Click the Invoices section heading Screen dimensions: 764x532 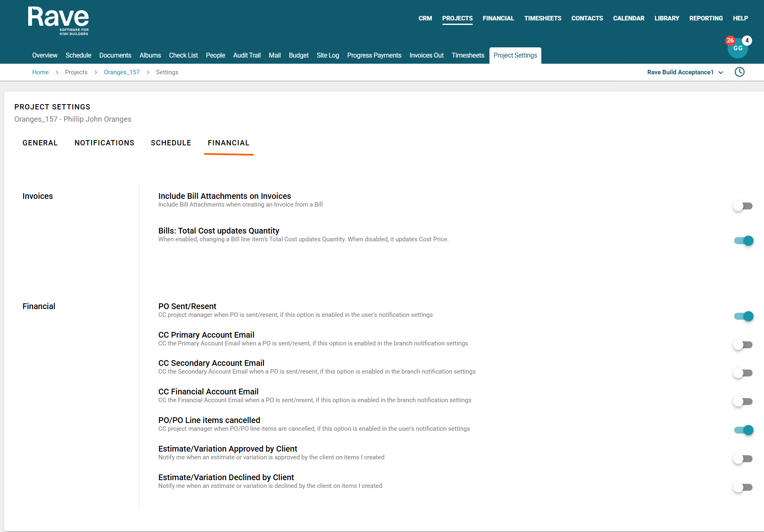click(x=38, y=196)
